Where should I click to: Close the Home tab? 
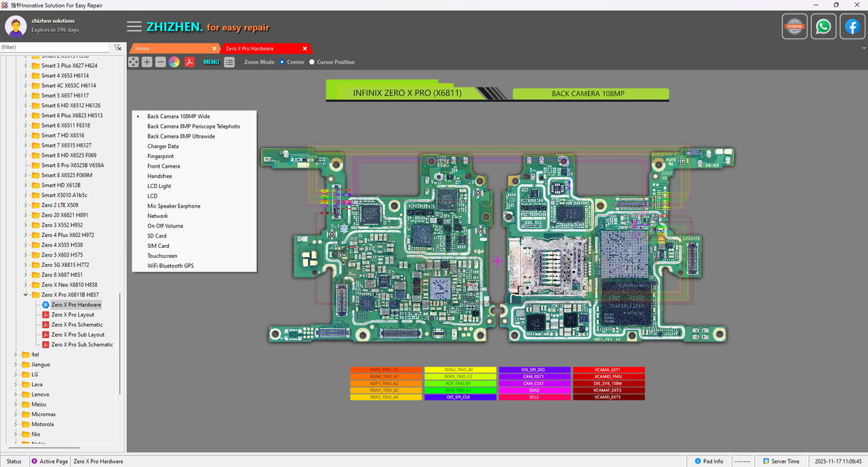214,49
